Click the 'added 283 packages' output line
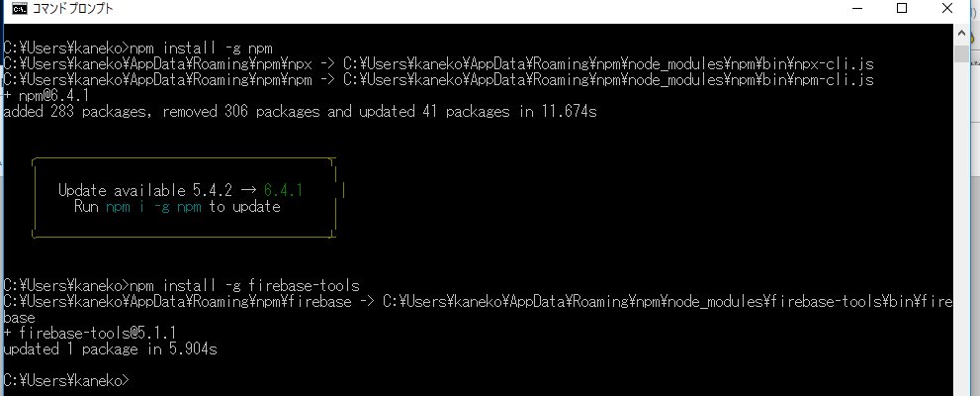The height and width of the screenshot is (396, 980). pos(300,113)
